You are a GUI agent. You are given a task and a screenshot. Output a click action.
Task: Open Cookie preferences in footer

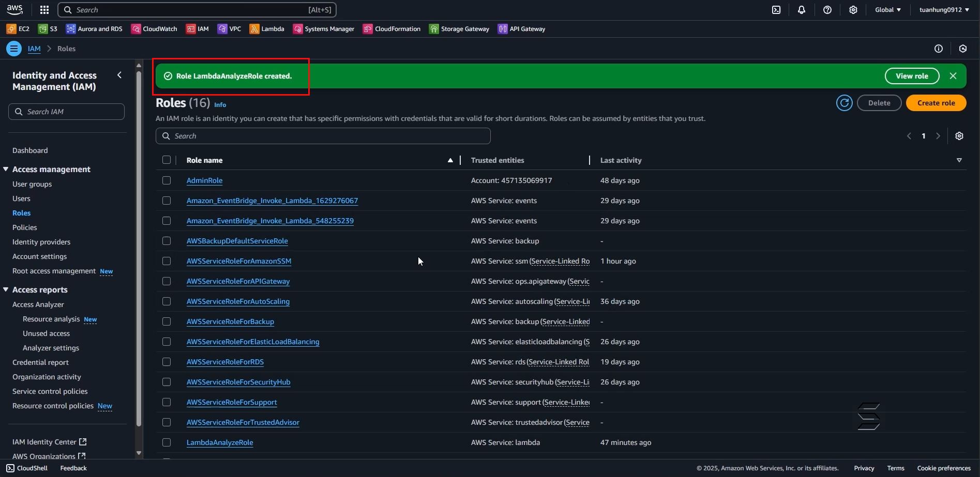pyautogui.click(x=944, y=468)
